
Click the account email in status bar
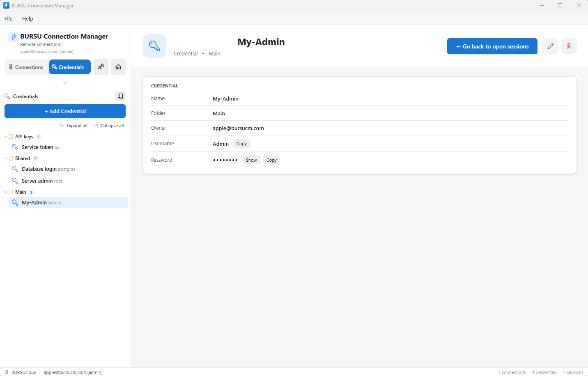(73, 372)
